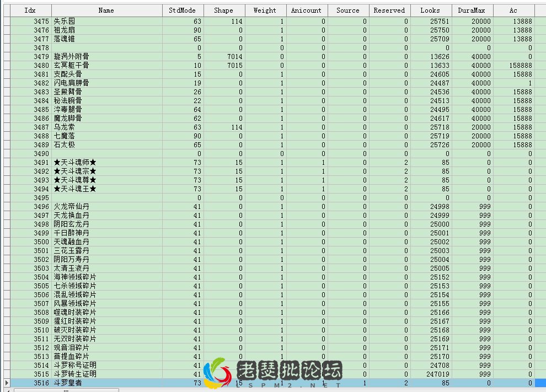Sort rows by the Source column
Image resolution: width=546 pixels, height=392 pixels.
348,9
